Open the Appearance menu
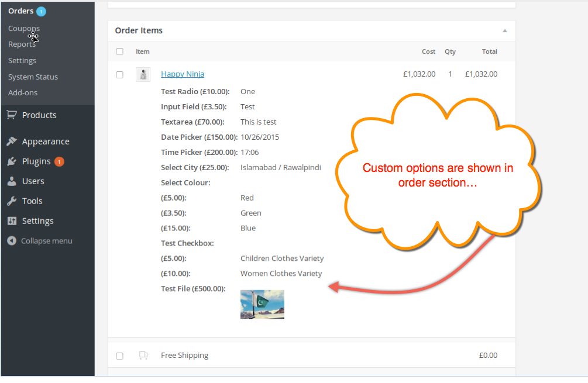 46,142
